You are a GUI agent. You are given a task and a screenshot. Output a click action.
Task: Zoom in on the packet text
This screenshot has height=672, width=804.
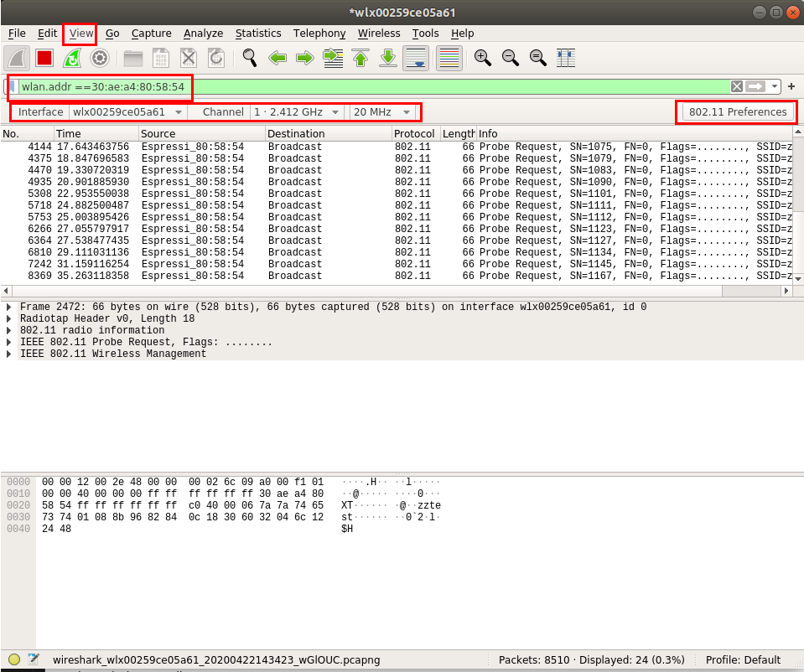point(483,58)
